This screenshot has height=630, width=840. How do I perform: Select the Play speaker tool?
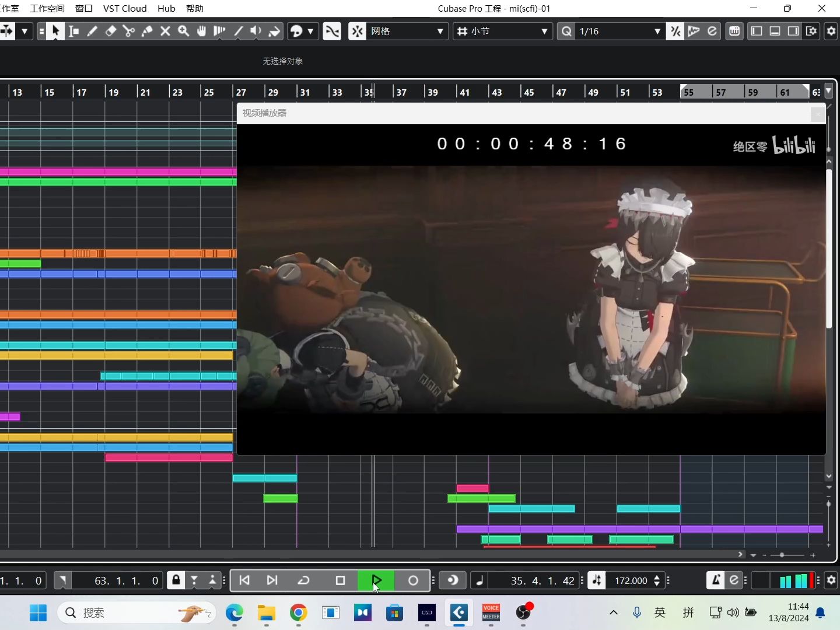pos(256,31)
